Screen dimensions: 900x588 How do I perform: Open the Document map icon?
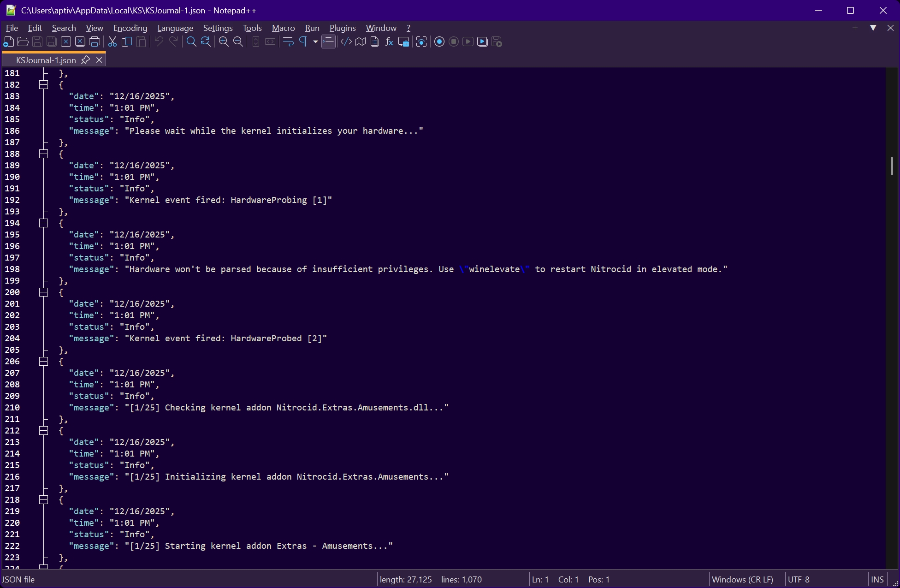tap(361, 42)
